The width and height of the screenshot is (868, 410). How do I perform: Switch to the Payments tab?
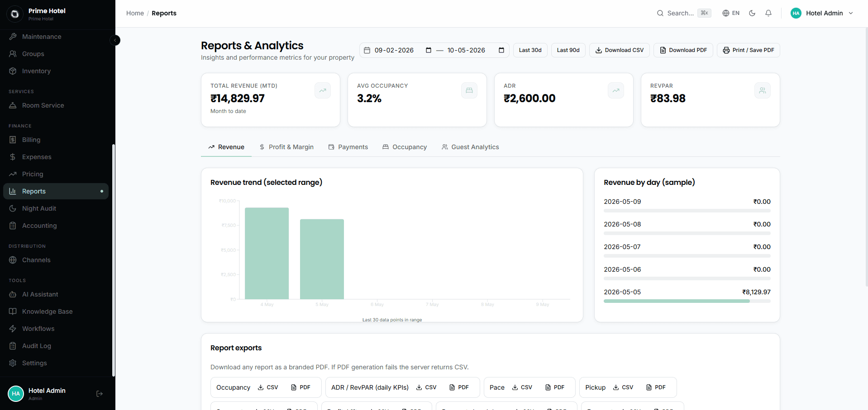tap(348, 147)
